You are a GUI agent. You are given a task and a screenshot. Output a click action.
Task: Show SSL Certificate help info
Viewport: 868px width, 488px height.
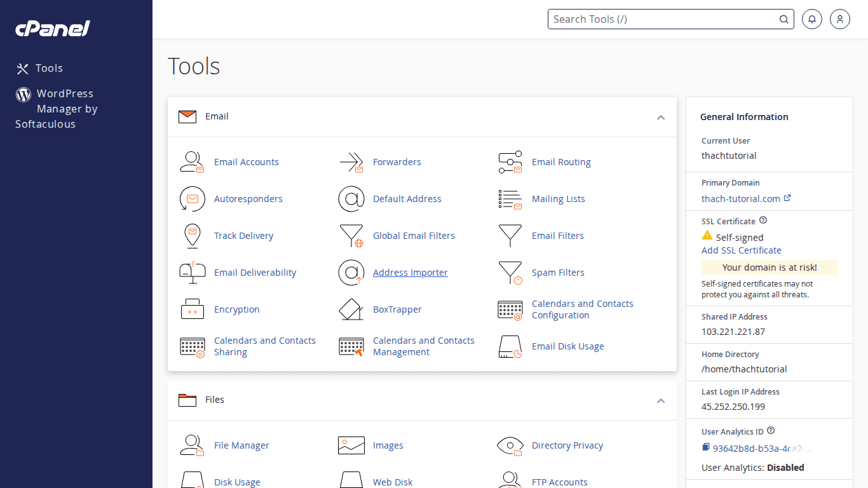click(x=763, y=220)
